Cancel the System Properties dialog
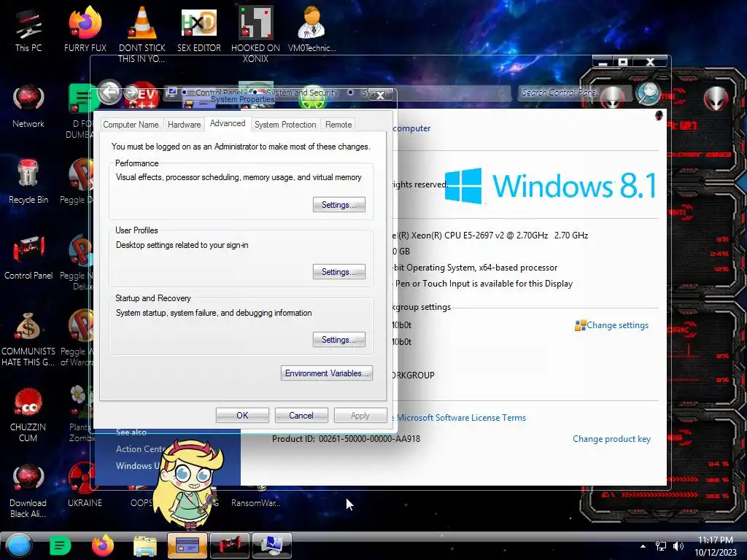Viewport: 747px width, 560px height. click(x=301, y=415)
